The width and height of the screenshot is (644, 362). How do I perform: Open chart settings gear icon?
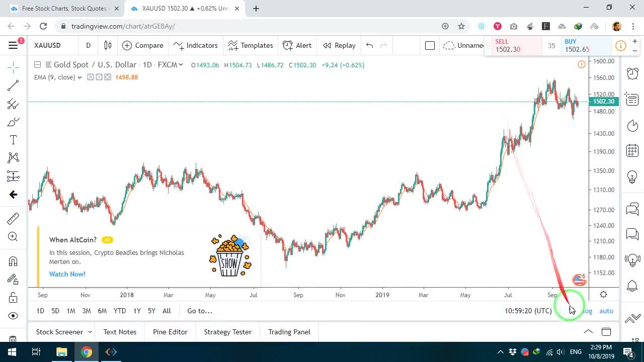tap(603, 295)
